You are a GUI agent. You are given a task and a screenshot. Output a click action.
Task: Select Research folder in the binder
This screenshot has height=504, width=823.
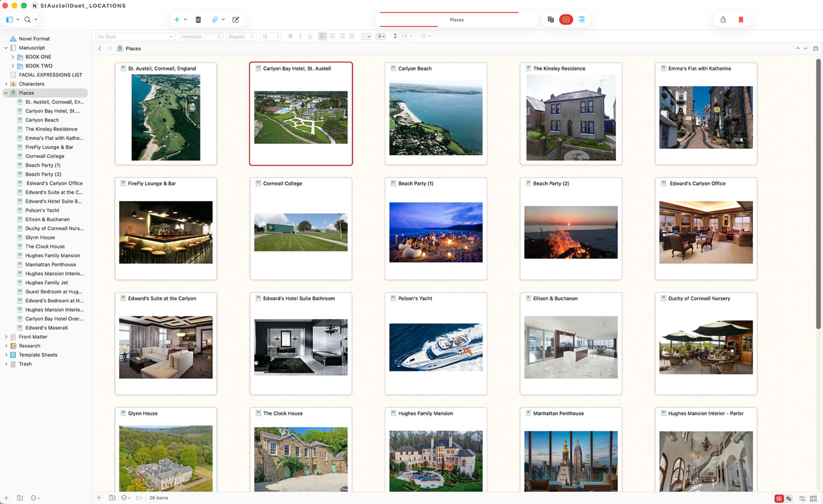[x=30, y=346]
